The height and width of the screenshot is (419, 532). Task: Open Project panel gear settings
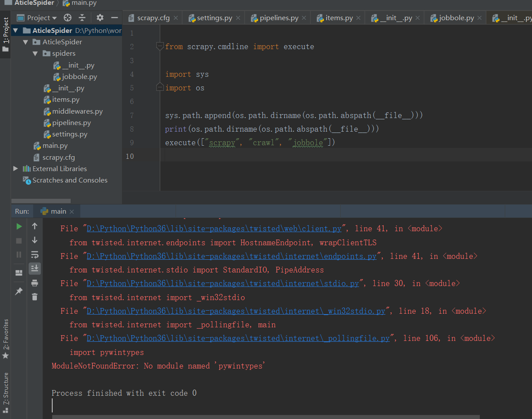pos(100,18)
